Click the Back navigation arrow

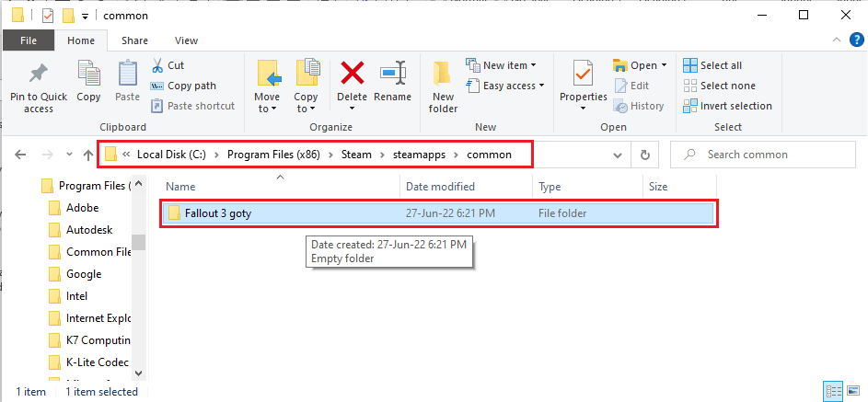click(x=20, y=155)
